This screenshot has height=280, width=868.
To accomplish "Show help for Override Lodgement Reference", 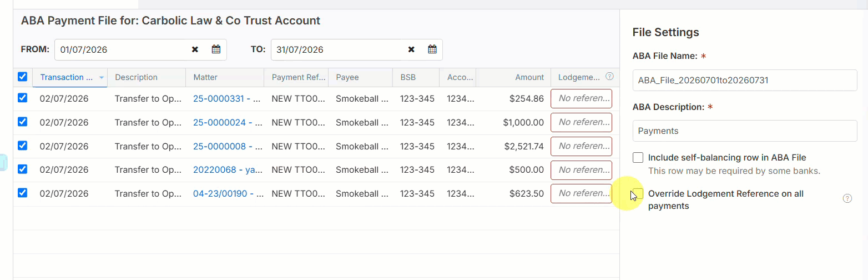I will [847, 198].
